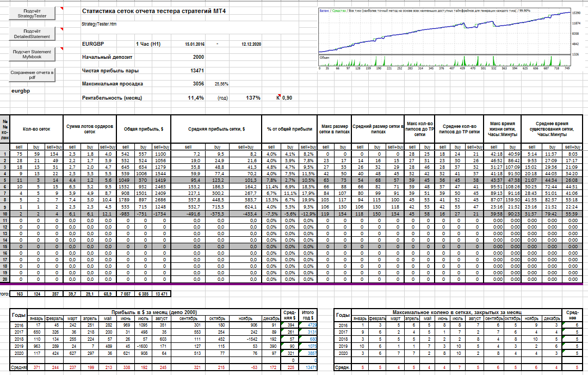The image size is (588, 375).
Task: Click the red comment marker near K 0,90
Action: click(x=279, y=95)
